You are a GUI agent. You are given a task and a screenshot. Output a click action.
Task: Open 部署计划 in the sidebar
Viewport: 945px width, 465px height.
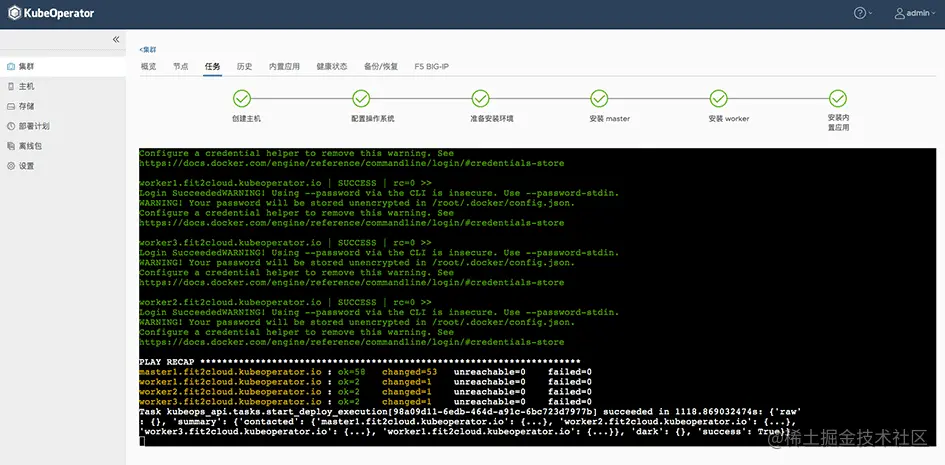click(63, 126)
